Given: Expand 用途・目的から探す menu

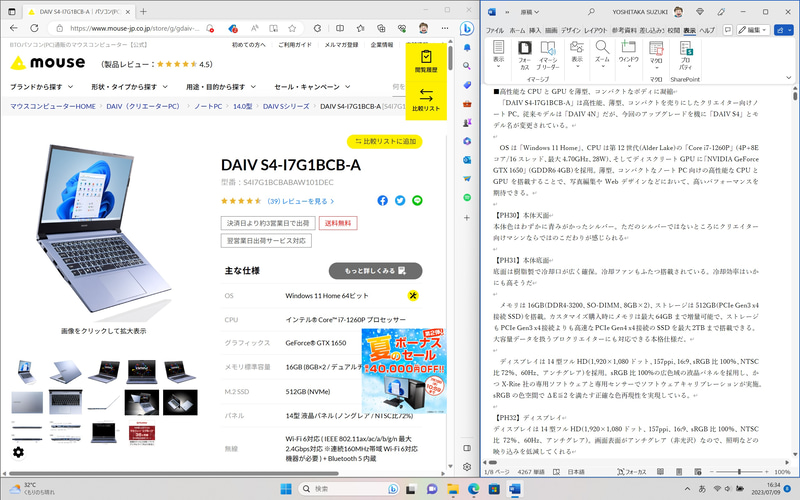Looking at the screenshot, I should click(221, 87).
